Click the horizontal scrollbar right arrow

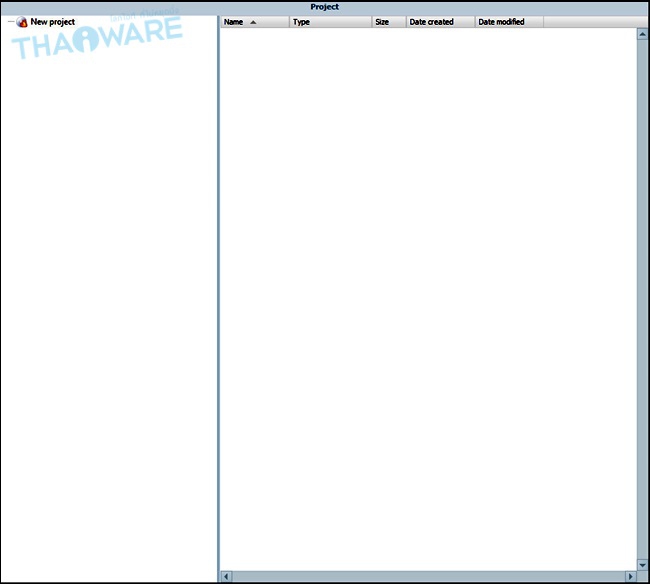tap(631, 576)
